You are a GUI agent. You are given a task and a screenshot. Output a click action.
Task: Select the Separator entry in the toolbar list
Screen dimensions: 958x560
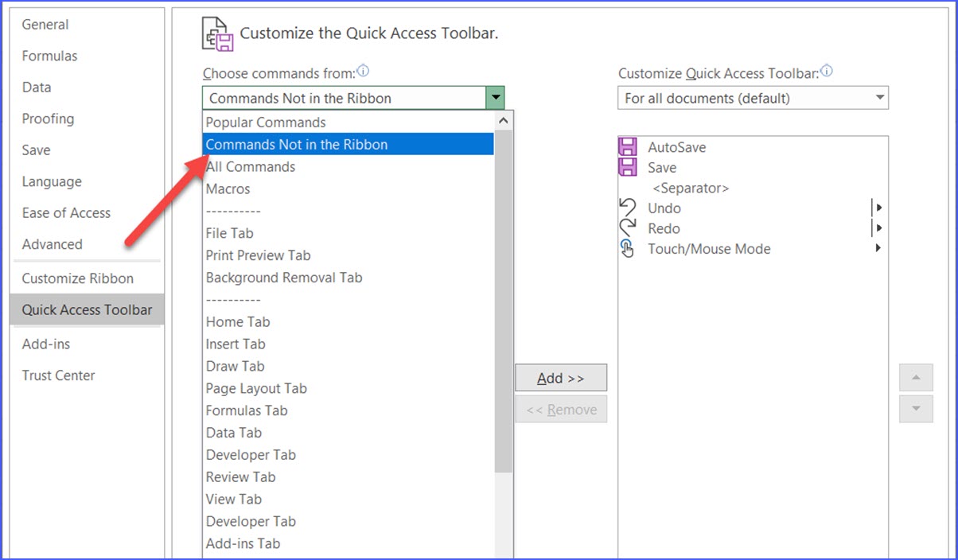[x=690, y=188]
